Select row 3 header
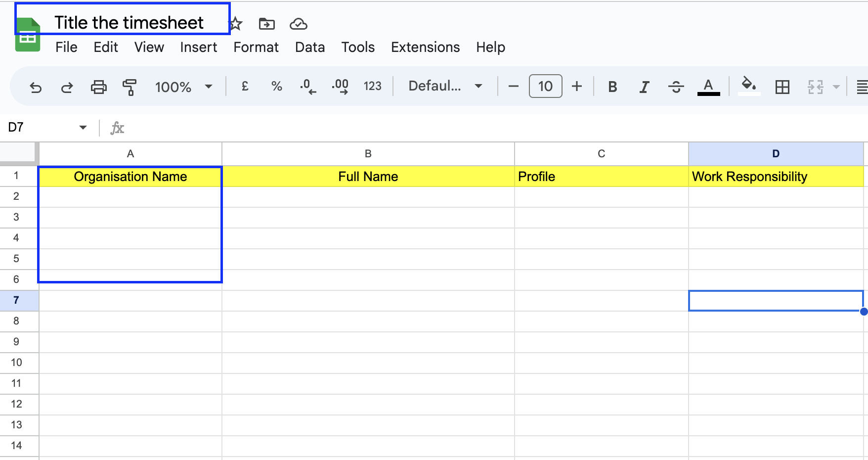The image size is (868, 460). click(x=19, y=217)
